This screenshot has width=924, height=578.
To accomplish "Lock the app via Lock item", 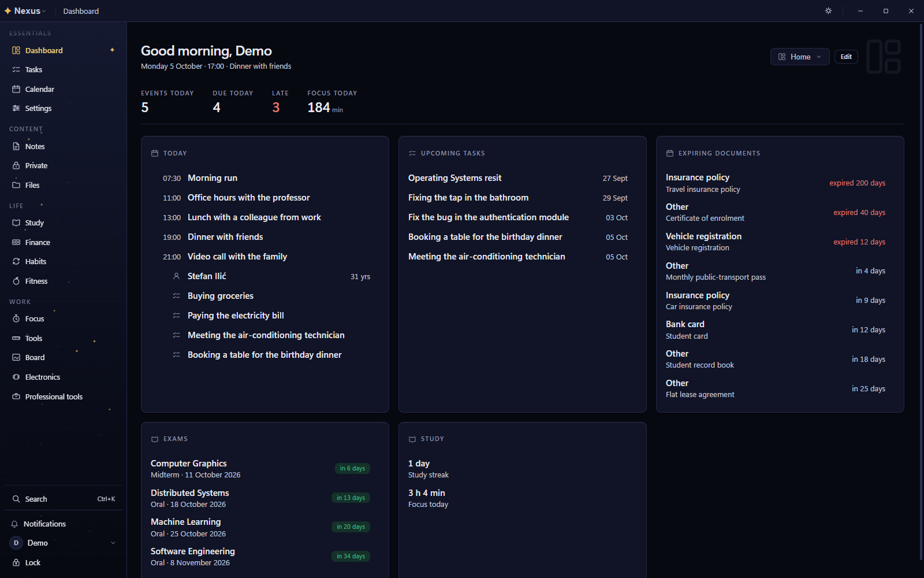I will 64,562.
